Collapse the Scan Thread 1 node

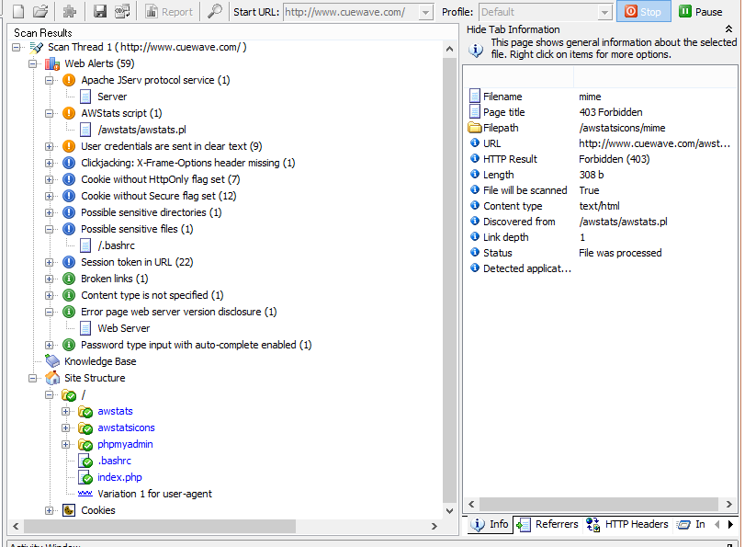point(17,47)
